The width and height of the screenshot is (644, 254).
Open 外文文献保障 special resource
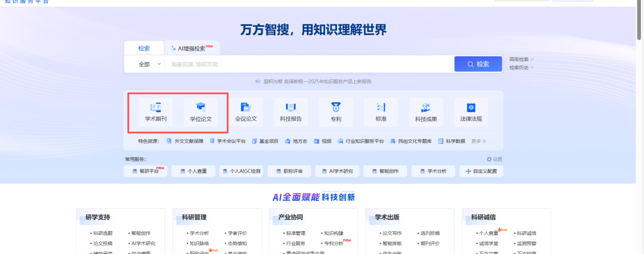click(x=185, y=141)
